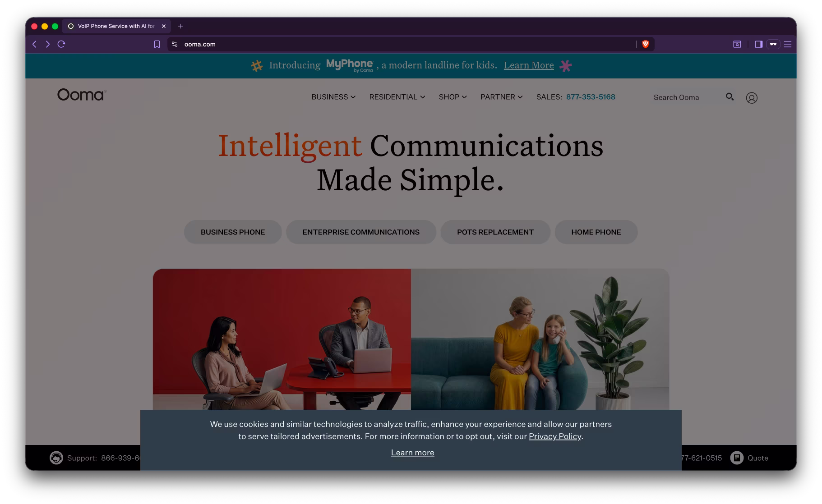Image resolution: width=822 pixels, height=504 pixels.
Task: Open the user account profile icon
Action: click(752, 98)
